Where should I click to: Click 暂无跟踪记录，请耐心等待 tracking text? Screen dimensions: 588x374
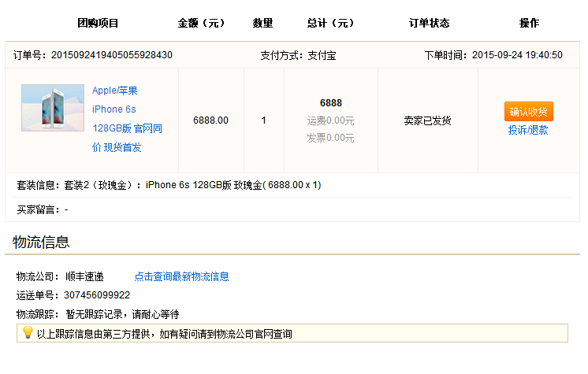122,314
